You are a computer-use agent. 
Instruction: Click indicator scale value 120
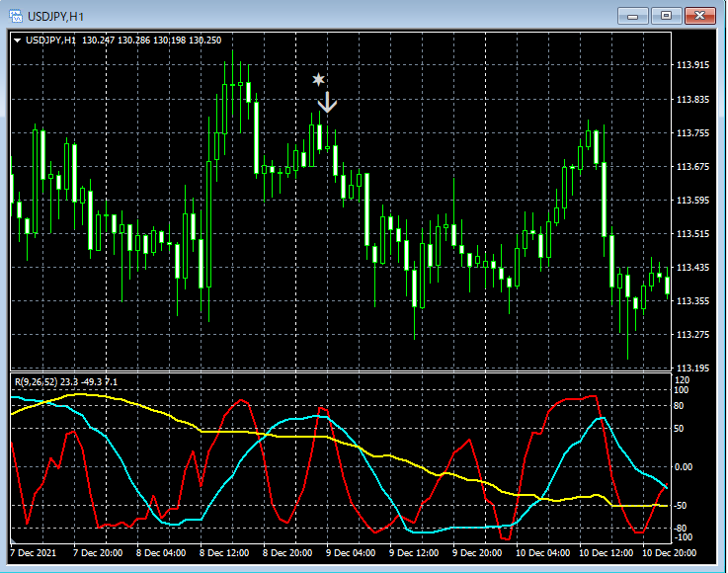tap(682, 380)
